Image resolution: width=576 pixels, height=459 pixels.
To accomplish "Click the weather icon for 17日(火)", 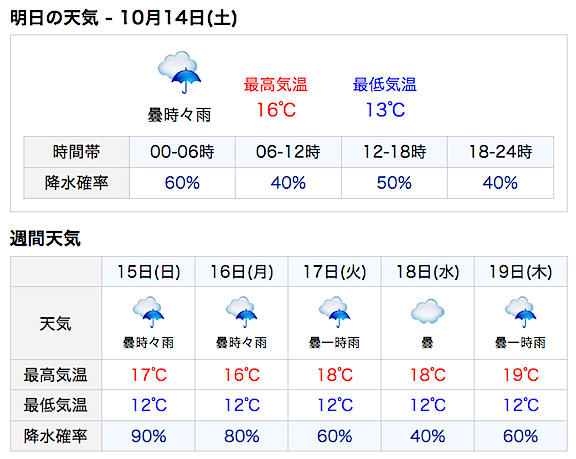I will (334, 312).
